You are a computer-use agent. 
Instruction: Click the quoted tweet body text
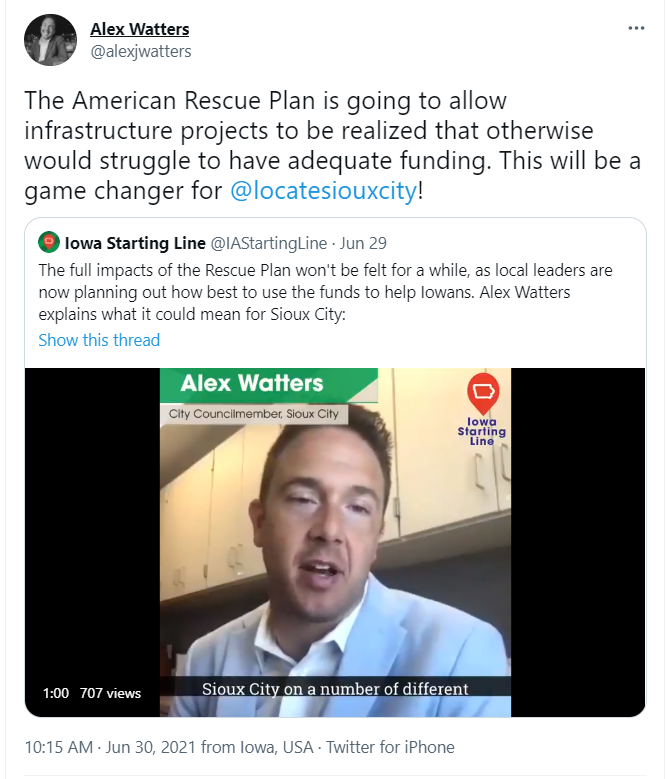click(x=325, y=292)
